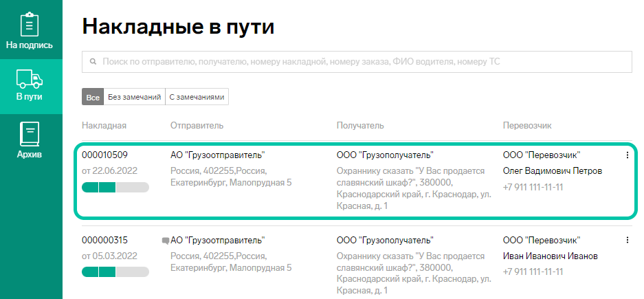Viewport: 644px width, 299px height.
Task: Select the Все filter tab
Action: point(93,97)
